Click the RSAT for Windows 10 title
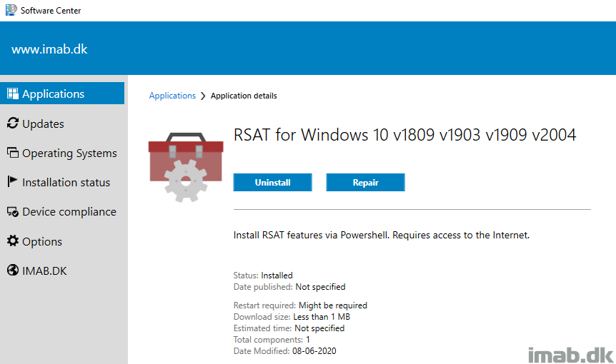 click(404, 135)
